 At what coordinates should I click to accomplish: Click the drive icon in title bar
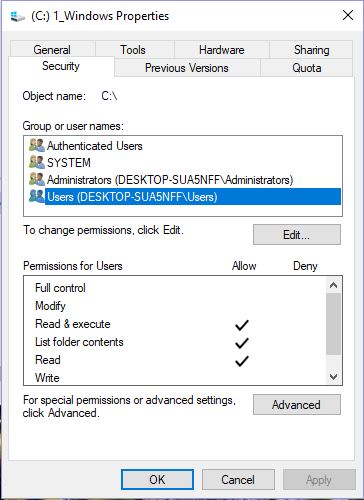click(17, 16)
